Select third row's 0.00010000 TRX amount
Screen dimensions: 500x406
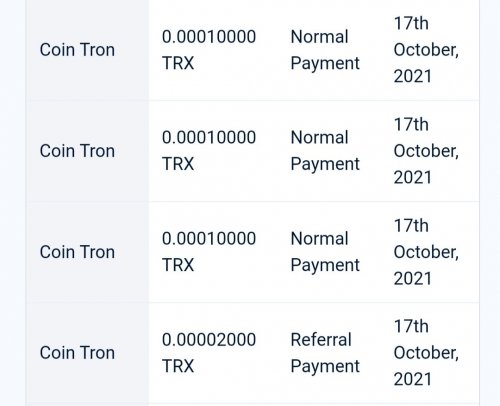point(209,252)
